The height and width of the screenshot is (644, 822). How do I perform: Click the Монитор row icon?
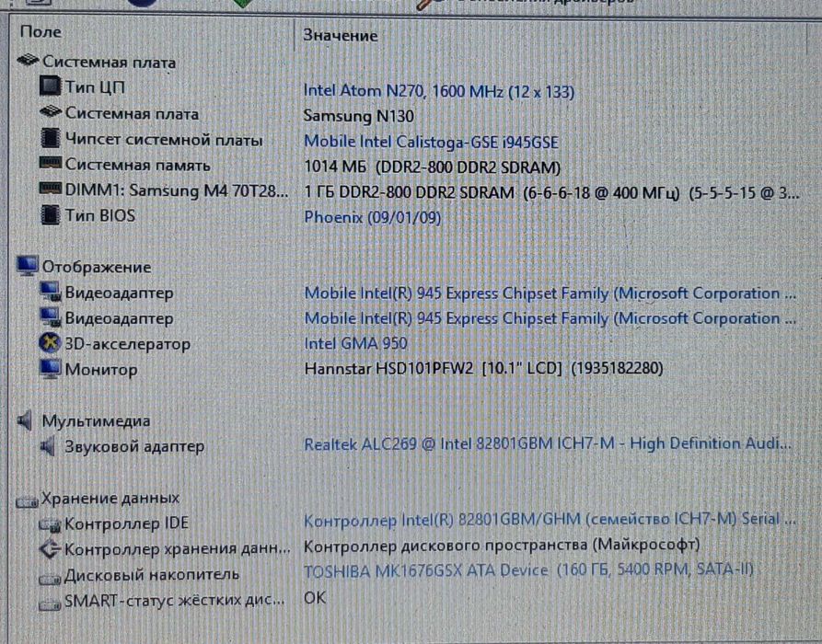51,369
